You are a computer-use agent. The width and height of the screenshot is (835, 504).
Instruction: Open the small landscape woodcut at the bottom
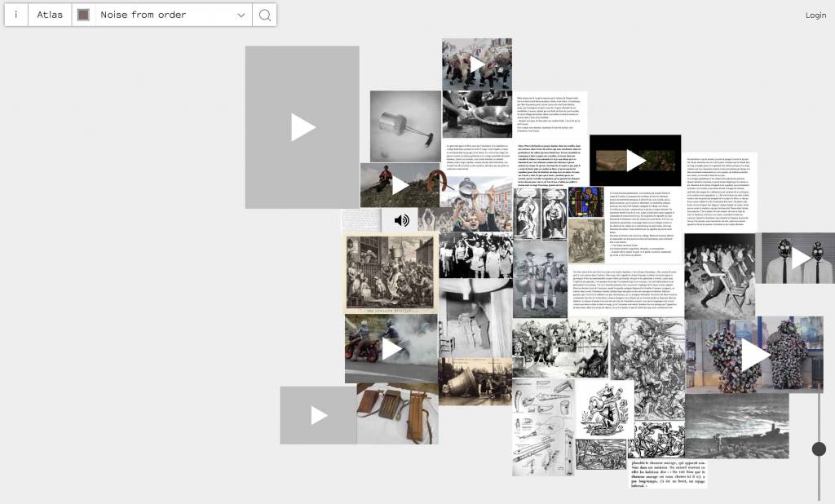click(x=601, y=454)
